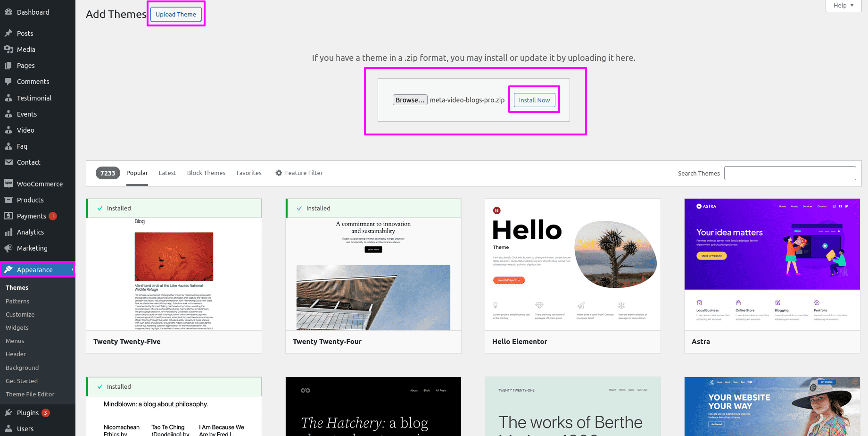
Task: Click the Plugins update badge 3
Action: pyautogui.click(x=45, y=413)
